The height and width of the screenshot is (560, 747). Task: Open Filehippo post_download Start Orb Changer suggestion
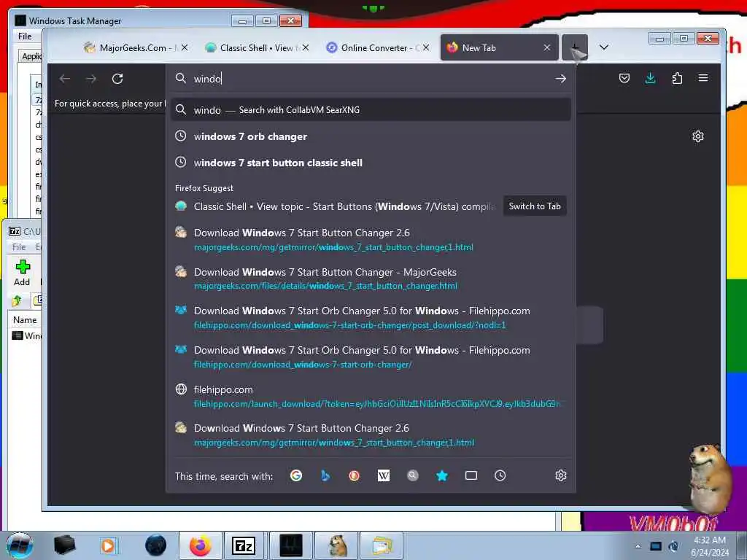click(371, 318)
